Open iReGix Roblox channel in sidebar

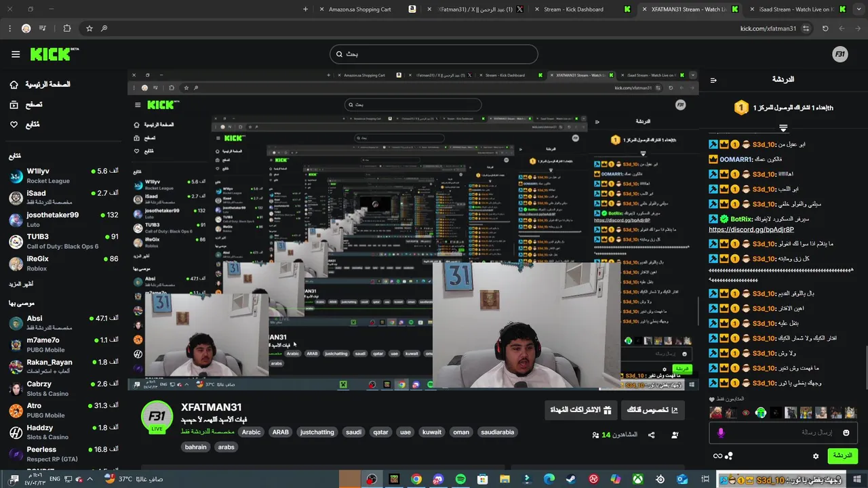63,263
